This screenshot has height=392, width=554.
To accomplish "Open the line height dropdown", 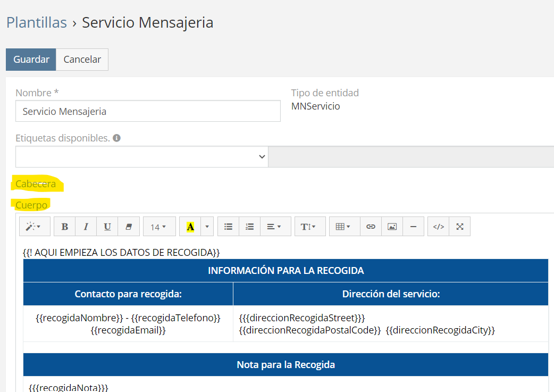I will [309, 227].
